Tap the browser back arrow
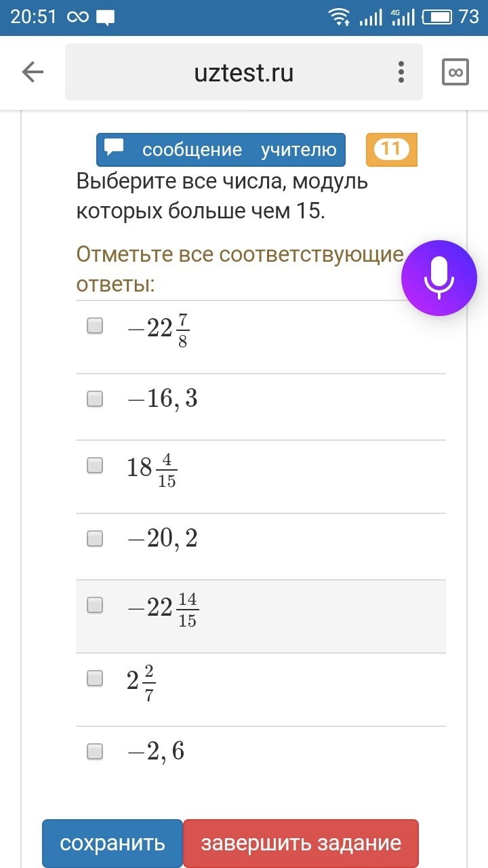 click(x=33, y=72)
